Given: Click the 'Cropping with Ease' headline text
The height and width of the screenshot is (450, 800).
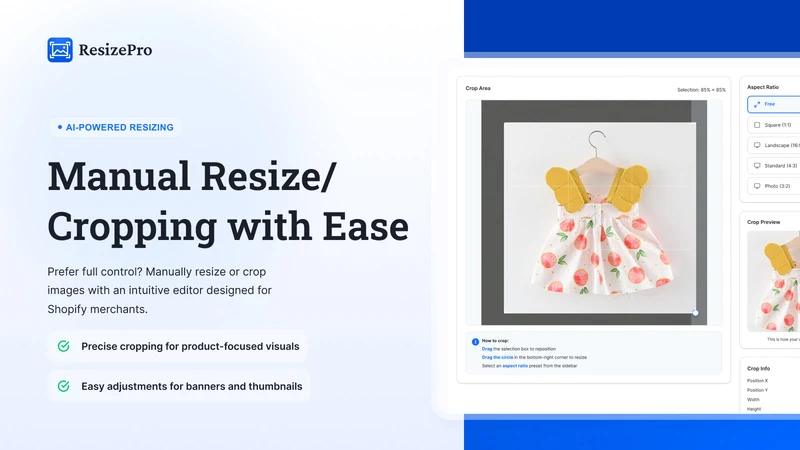Looking at the screenshot, I should coord(228,226).
